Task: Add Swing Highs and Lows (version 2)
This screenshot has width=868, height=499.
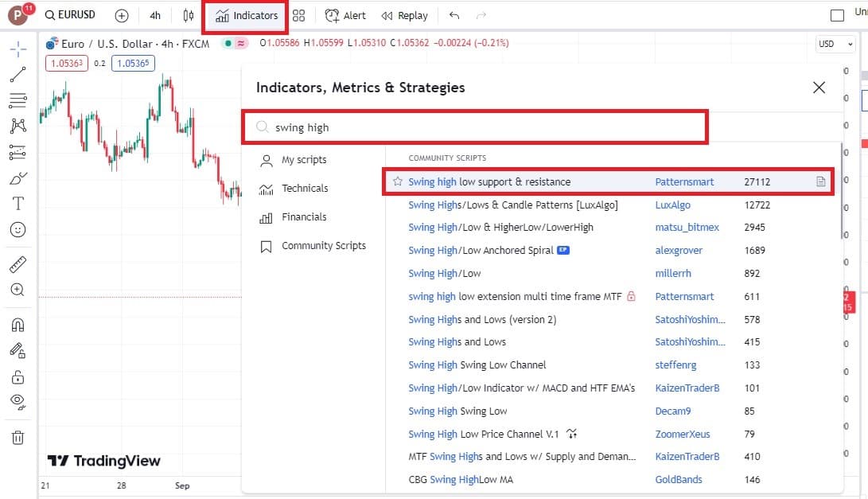Action: (x=482, y=320)
